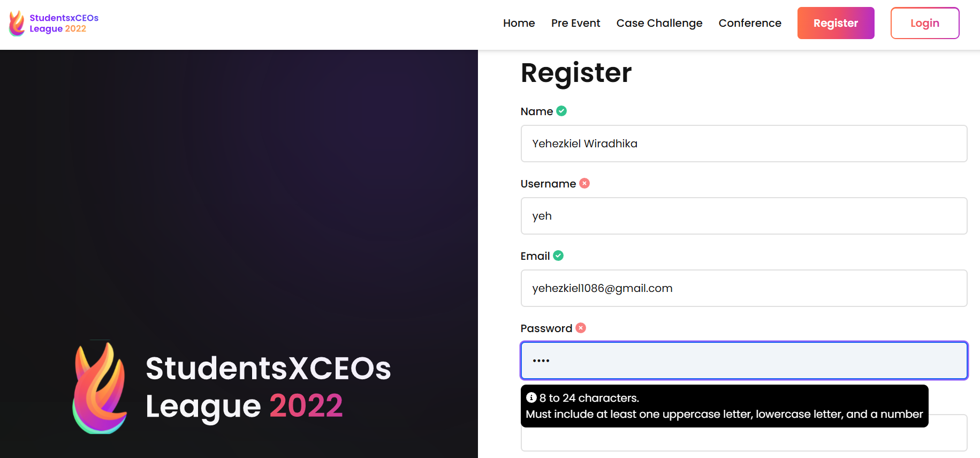Open the Case Challenge page
The height and width of the screenshot is (458, 980).
click(x=659, y=23)
